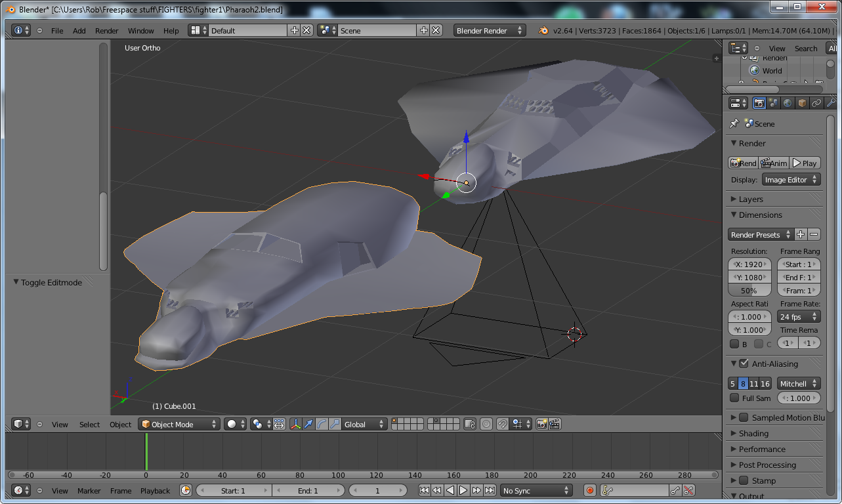Open the Window menu
Image resolution: width=842 pixels, height=504 pixels.
140,30
